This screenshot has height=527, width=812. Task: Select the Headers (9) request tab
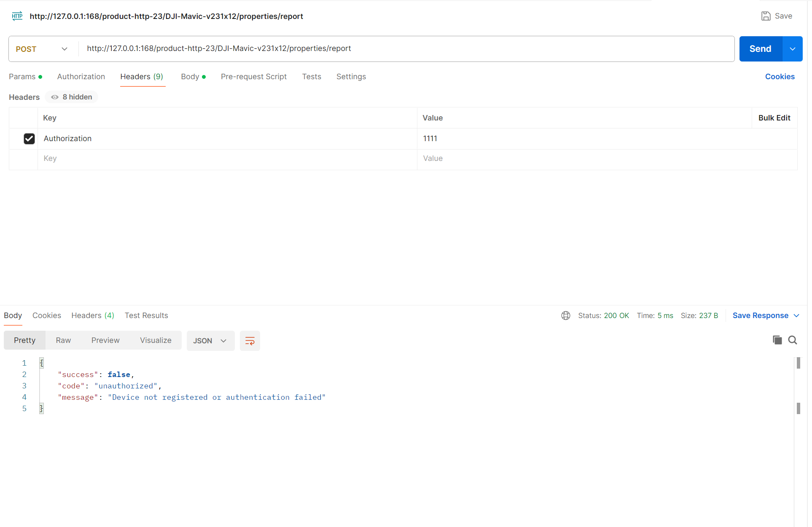tap(142, 77)
